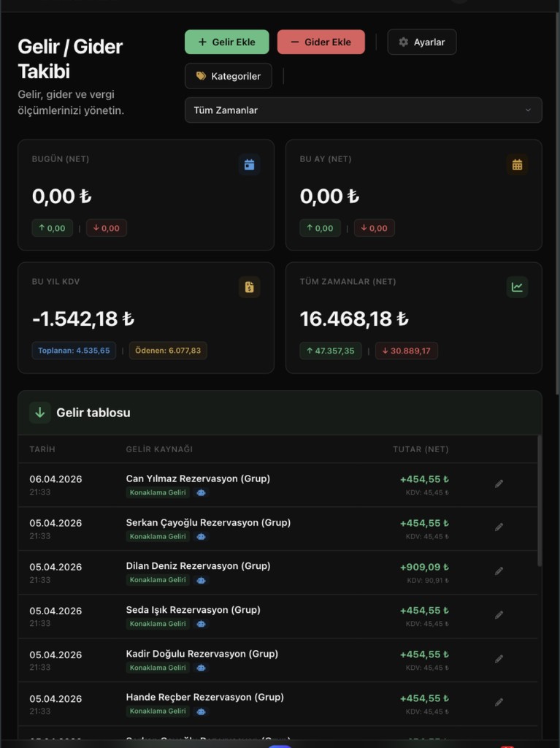
Task: Add expense with Gider Ekle button
Action: coord(321,42)
